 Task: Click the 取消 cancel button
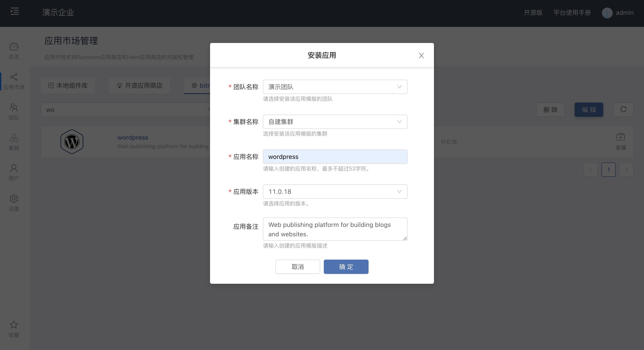[298, 267]
